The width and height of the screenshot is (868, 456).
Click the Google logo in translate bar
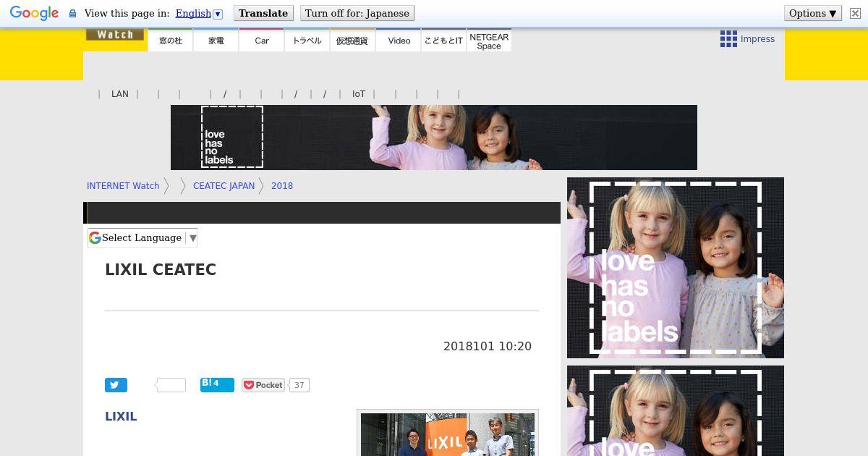pyautogui.click(x=34, y=13)
